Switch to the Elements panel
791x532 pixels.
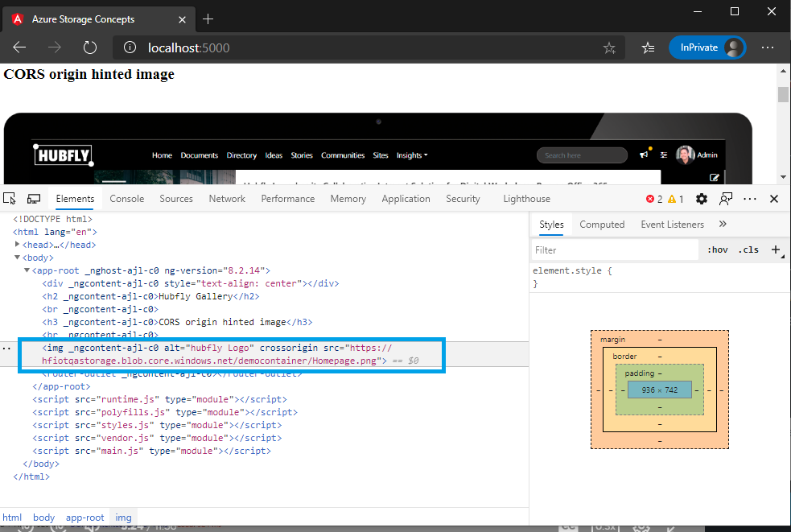75,199
